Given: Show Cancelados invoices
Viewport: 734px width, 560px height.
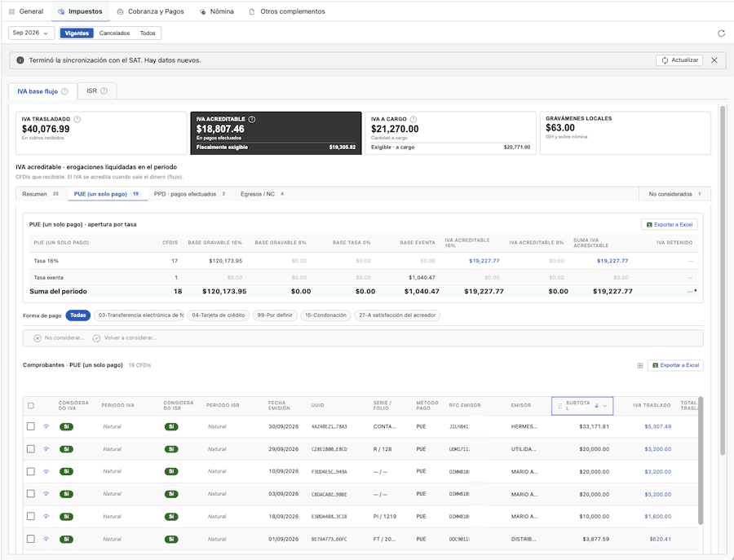Looking at the screenshot, I should tap(114, 33).
